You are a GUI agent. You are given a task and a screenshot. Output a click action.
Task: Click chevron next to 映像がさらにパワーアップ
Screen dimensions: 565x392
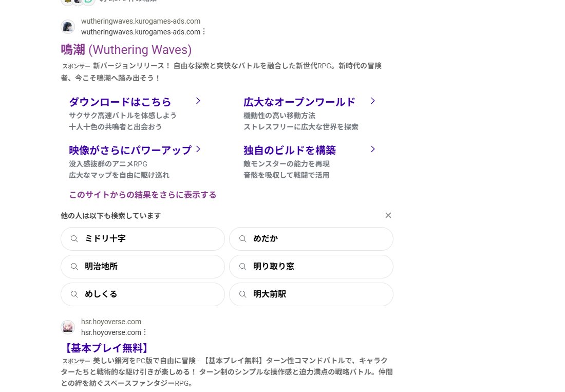(198, 149)
